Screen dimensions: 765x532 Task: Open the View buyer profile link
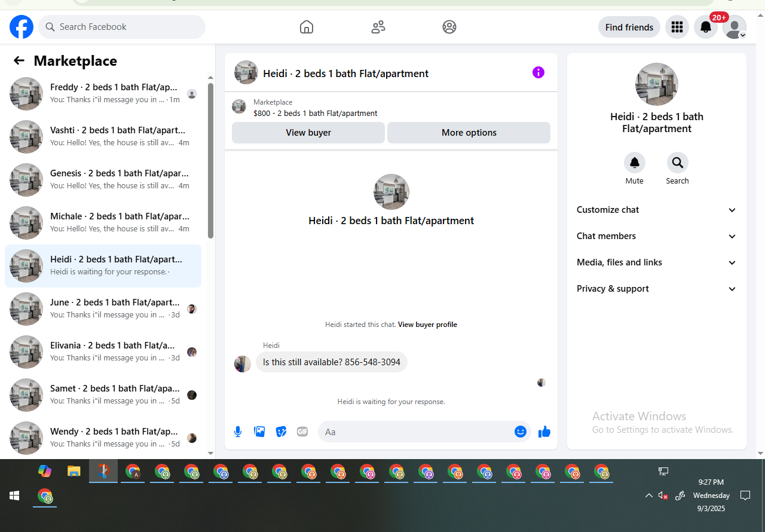coord(427,325)
